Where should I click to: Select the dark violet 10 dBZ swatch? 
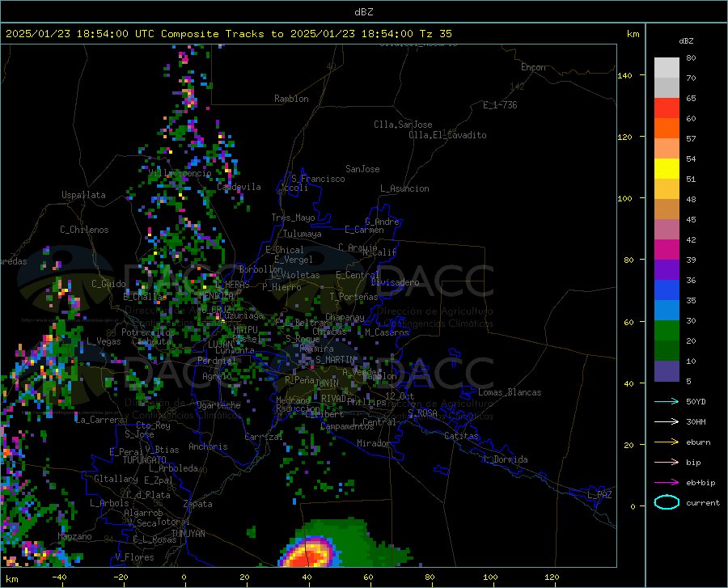[667, 371]
